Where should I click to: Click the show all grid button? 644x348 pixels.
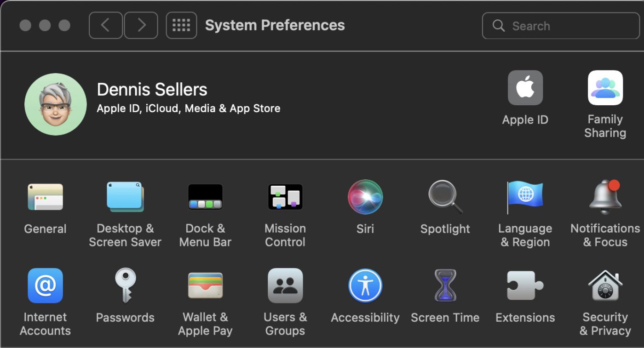coord(181,25)
